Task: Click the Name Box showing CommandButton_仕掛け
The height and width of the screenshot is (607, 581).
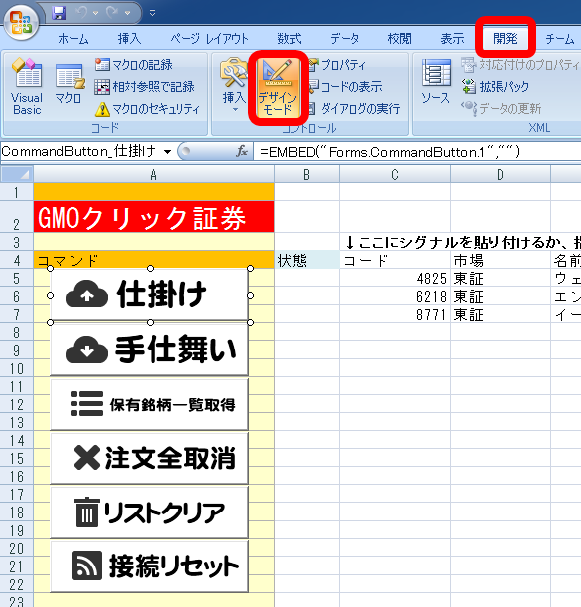Action: (81, 151)
